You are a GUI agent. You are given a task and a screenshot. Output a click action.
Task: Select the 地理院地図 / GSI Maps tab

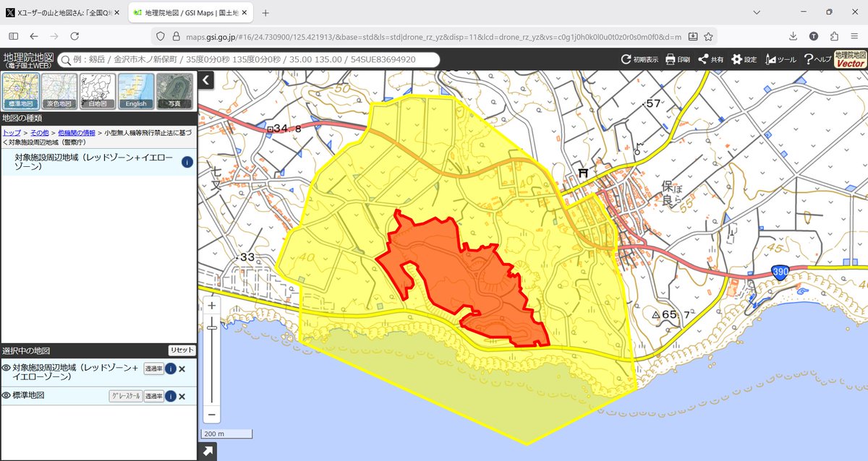click(x=190, y=13)
